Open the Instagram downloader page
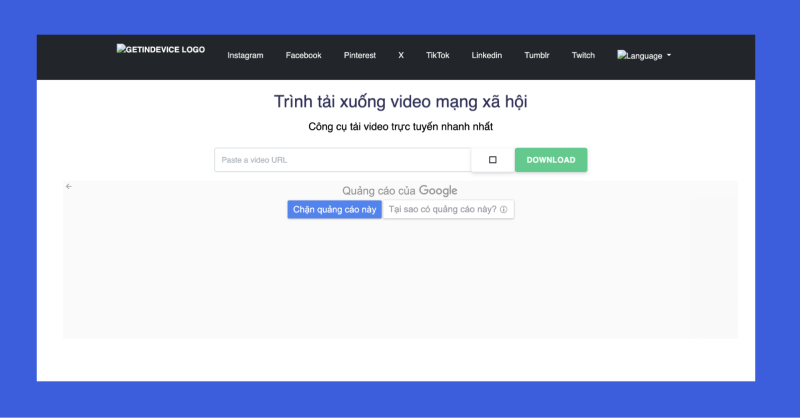 click(245, 55)
